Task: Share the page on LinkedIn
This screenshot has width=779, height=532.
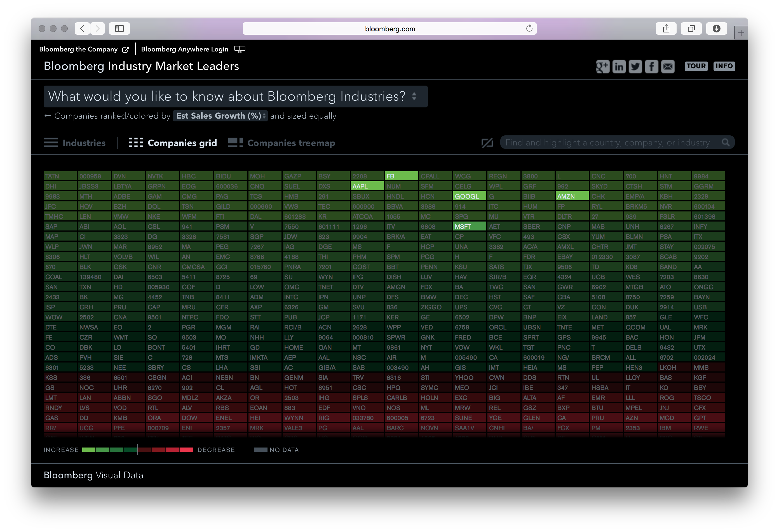Action: 619,66
